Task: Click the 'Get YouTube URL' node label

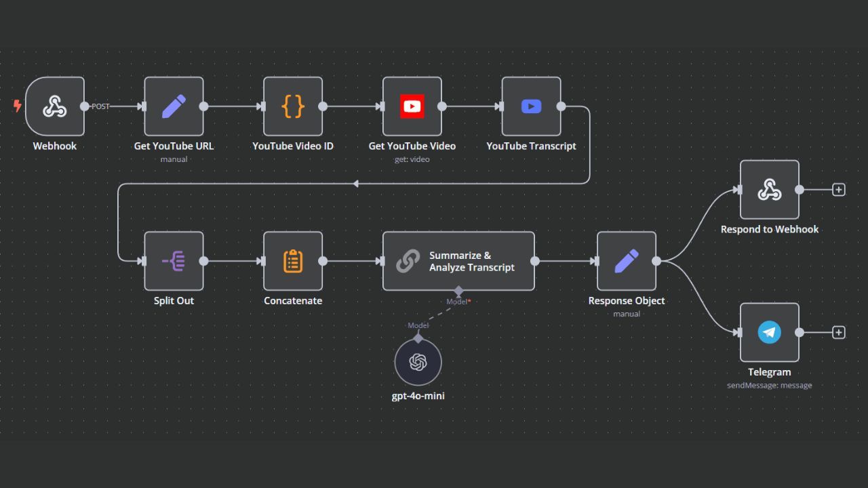Action: [174, 146]
